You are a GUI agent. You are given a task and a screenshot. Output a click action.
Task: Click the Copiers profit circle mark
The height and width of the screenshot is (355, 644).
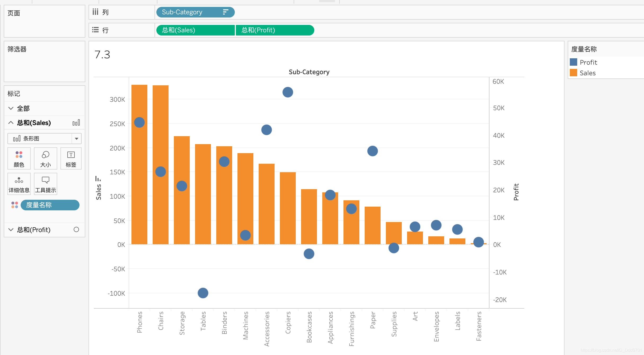pos(288,92)
